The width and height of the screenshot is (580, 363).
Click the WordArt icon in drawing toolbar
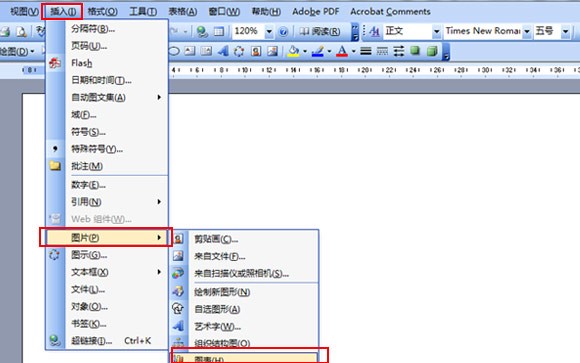[x=223, y=51]
